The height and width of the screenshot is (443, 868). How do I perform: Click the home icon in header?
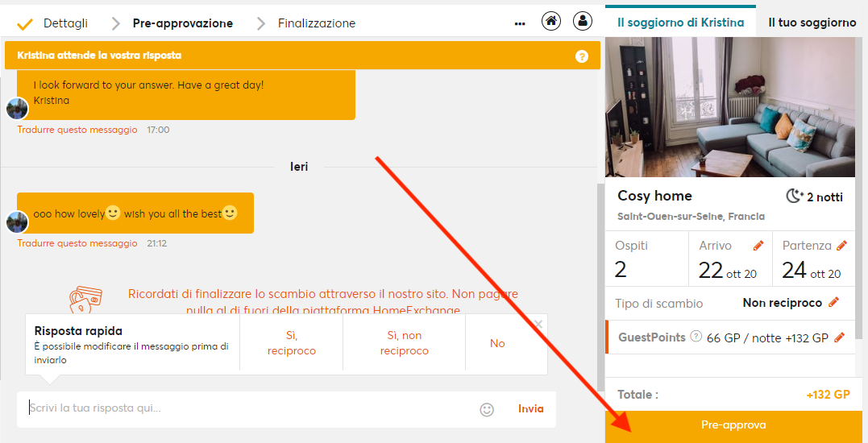pos(551,22)
